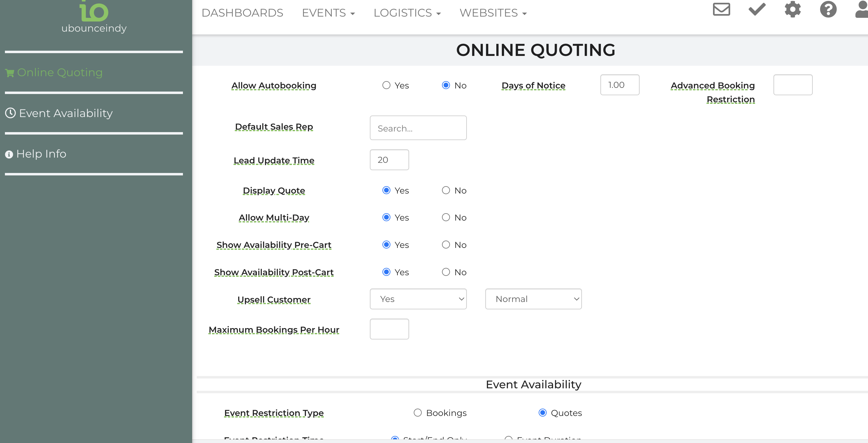Click the Event Availability section heading
Screen dimensions: 868x443
click(x=533, y=384)
